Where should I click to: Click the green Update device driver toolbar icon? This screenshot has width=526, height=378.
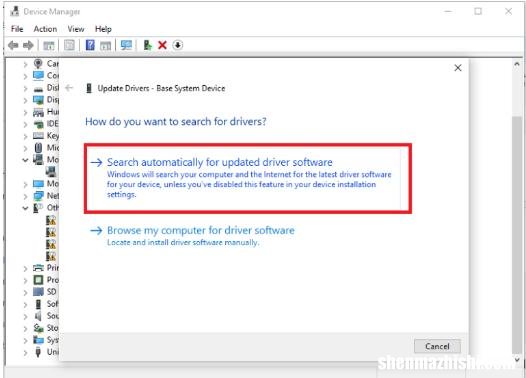pos(148,45)
